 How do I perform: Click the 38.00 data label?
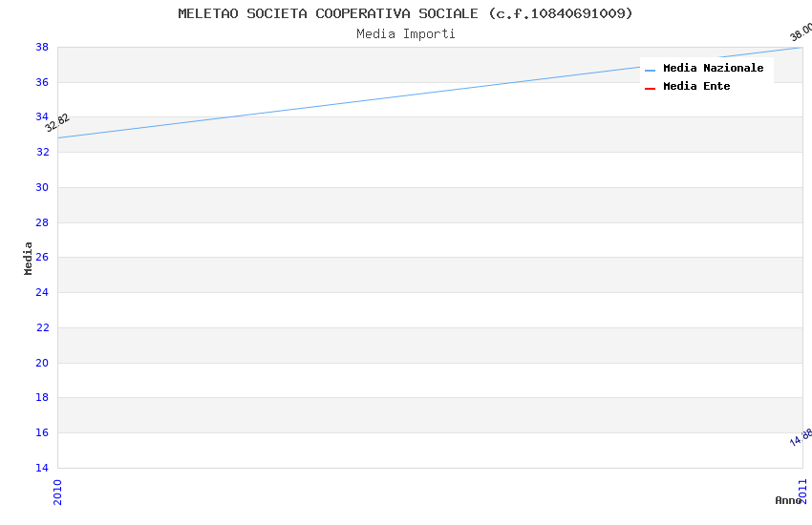pyautogui.click(x=801, y=31)
